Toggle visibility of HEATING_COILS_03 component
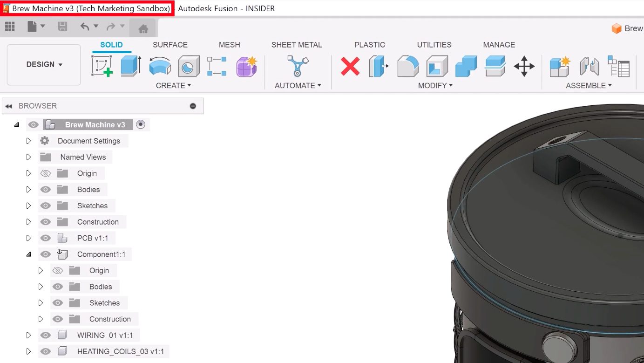The image size is (644, 363). (45, 351)
